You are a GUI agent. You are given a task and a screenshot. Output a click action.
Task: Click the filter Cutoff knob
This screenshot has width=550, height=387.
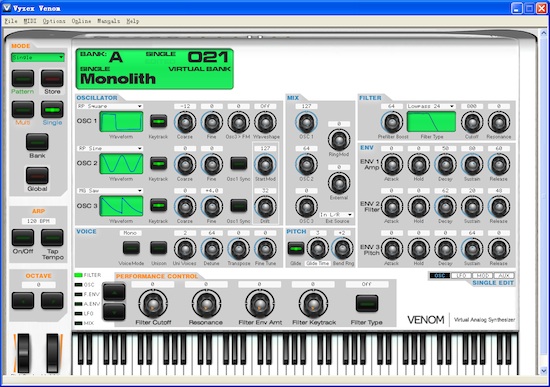coord(472,122)
